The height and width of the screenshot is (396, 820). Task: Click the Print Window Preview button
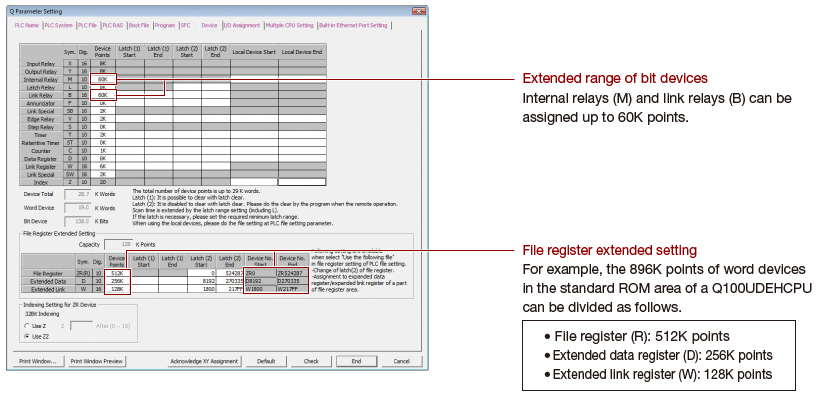pyautogui.click(x=97, y=361)
